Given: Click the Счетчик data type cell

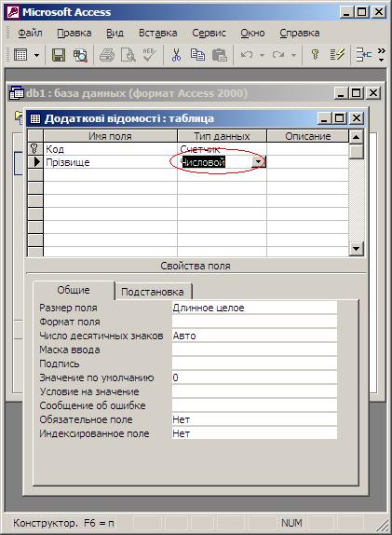Looking at the screenshot, I should tap(222, 149).
